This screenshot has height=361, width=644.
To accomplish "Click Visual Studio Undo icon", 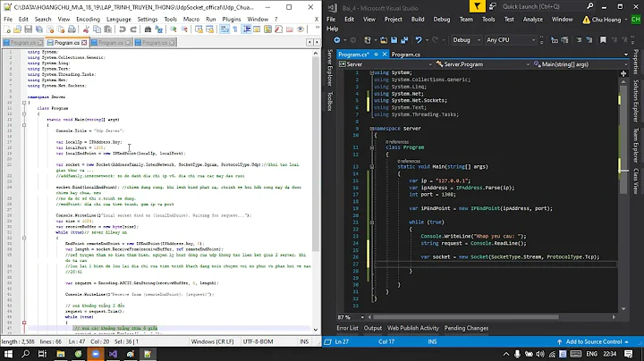I will tap(418, 40).
